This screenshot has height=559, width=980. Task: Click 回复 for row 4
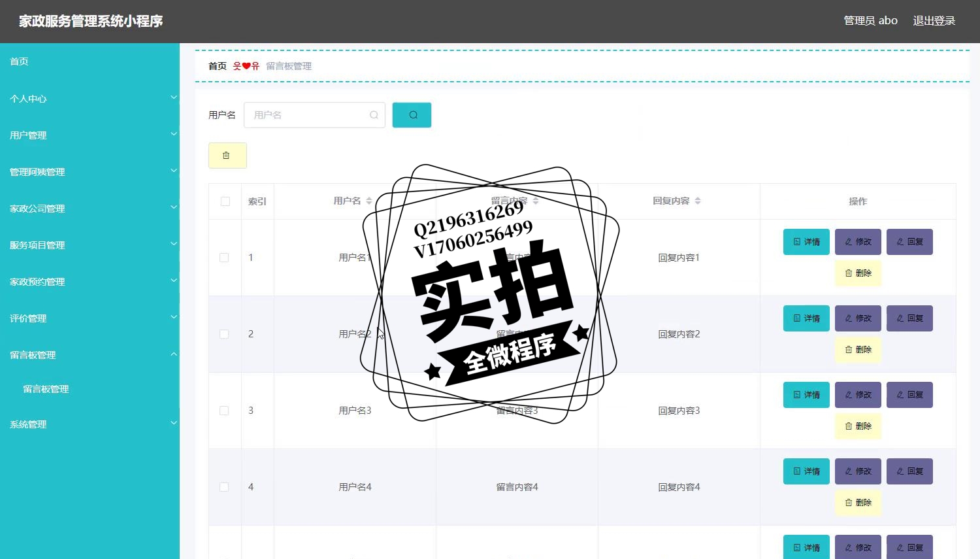click(909, 471)
